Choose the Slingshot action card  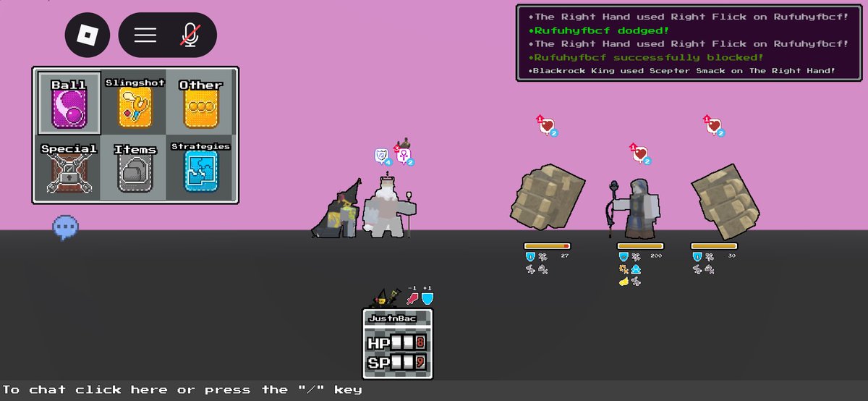click(135, 104)
